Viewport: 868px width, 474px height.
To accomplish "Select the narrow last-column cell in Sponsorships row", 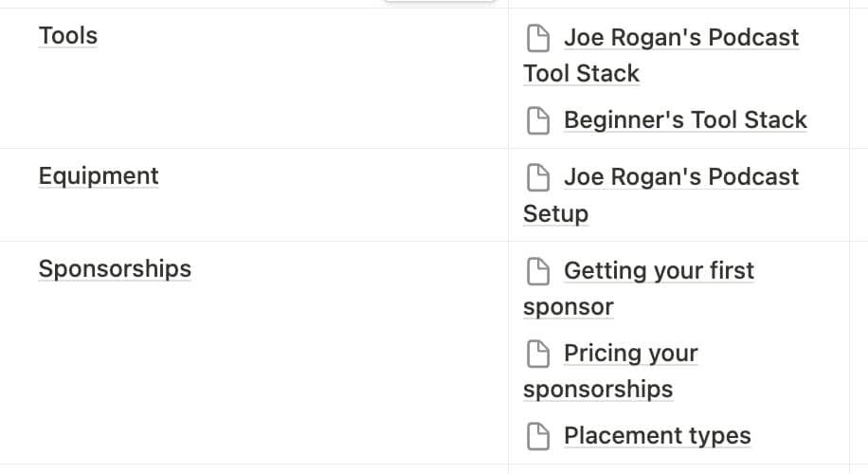I will coord(859,353).
